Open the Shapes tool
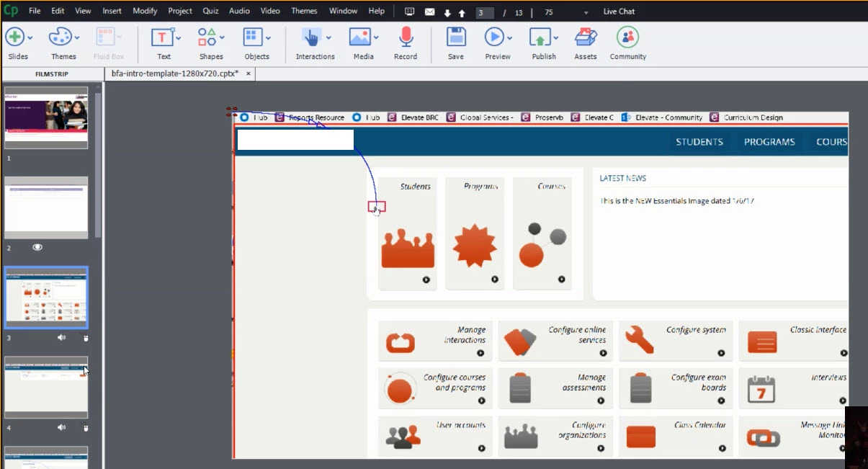This screenshot has height=469, width=868. (x=207, y=37)
